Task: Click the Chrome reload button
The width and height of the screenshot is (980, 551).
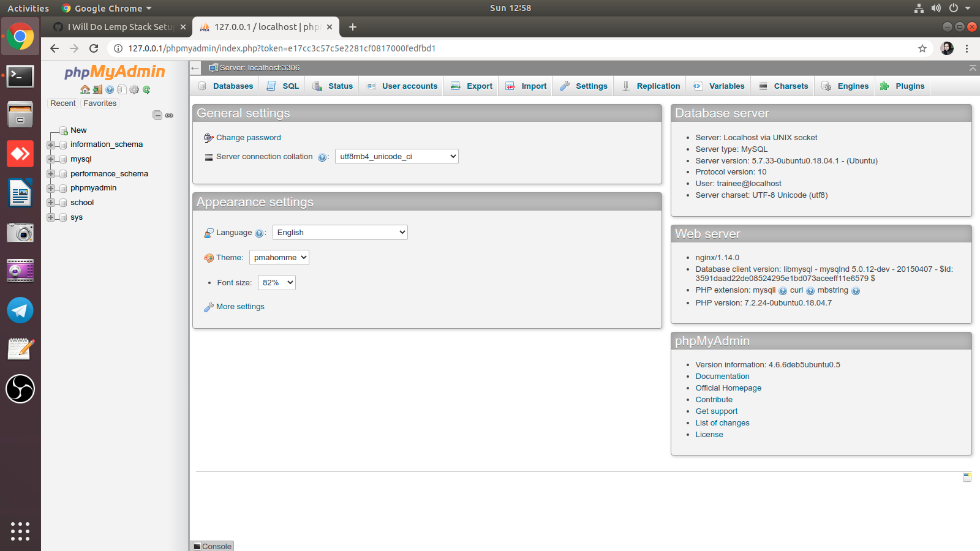Action: [x=94, y=48]
